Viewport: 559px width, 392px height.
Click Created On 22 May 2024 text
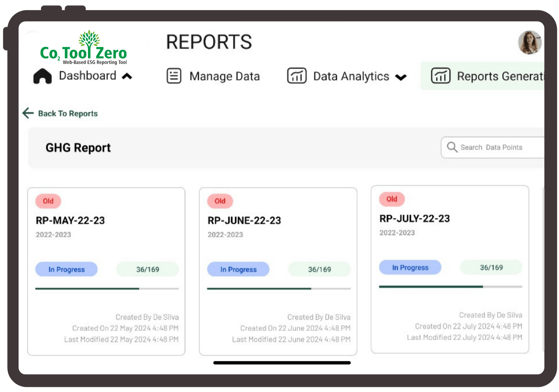pos(125,328)
